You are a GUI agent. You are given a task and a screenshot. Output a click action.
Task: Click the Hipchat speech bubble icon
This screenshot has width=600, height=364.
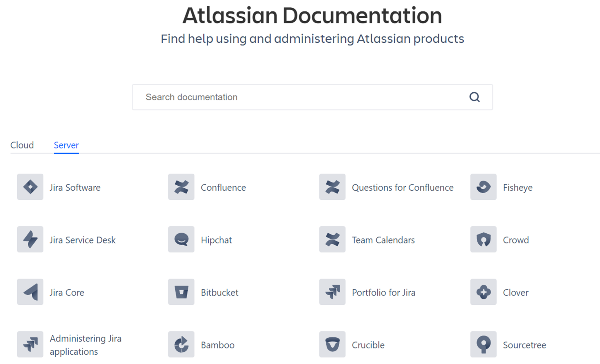pos(181,239)
